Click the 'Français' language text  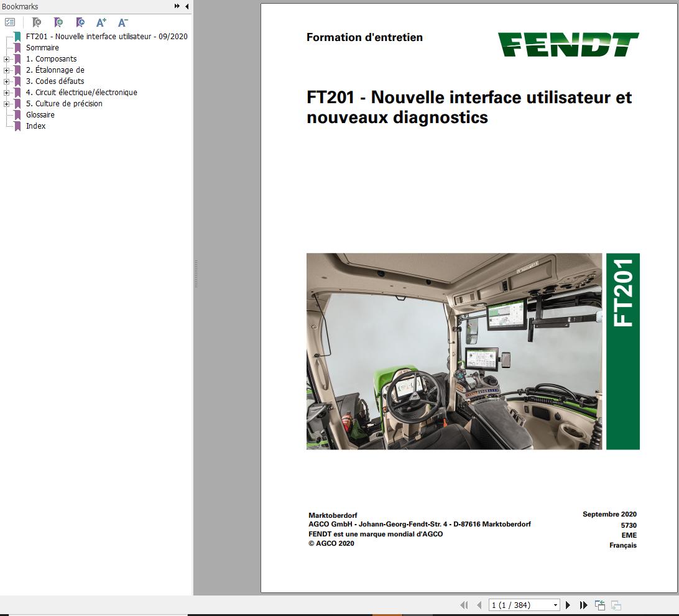(x=622, y=545)
